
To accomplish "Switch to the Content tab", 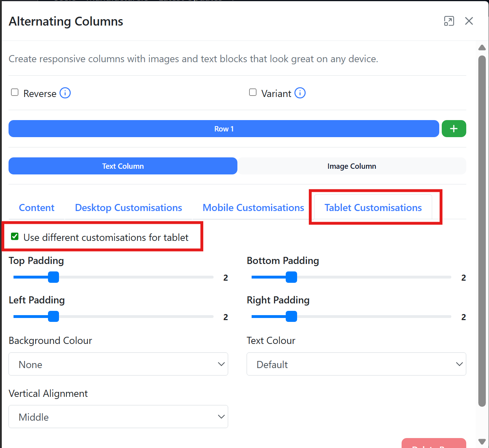I will (37, 208).
